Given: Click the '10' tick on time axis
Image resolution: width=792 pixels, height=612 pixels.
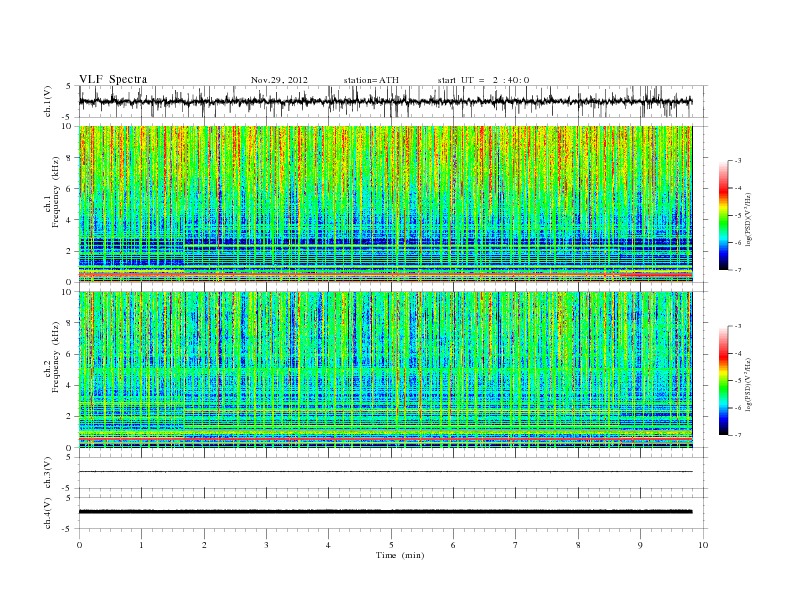Looking at the screenshot, I should coord(703,545).
